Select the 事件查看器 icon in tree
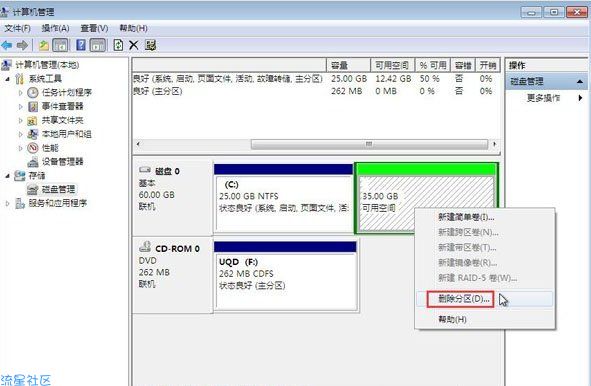Screen dimensions: 591x386 click(x=33, y=106)
